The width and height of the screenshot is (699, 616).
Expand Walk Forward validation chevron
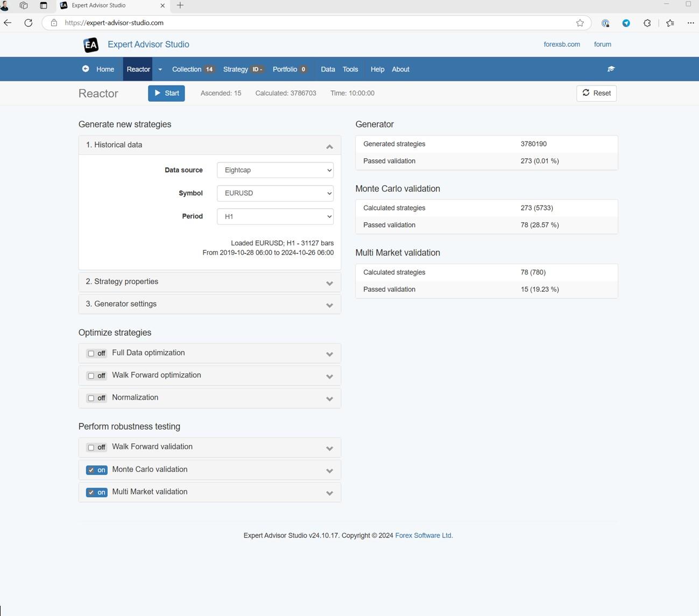329,448
